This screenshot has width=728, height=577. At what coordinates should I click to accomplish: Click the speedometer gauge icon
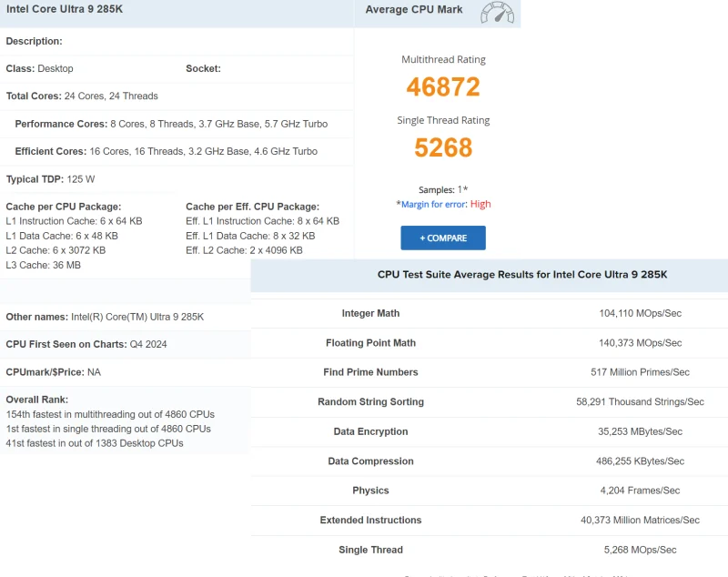pyautogui.click(x=497, y=13)
